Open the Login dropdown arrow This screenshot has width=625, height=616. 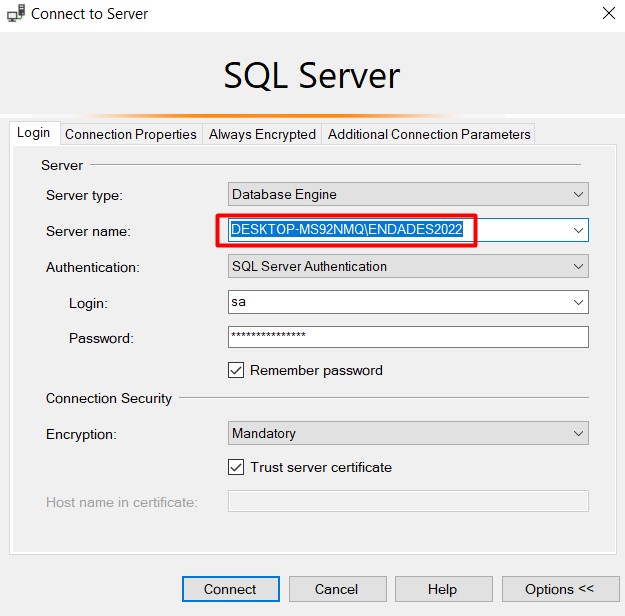(x=578, y=302)
